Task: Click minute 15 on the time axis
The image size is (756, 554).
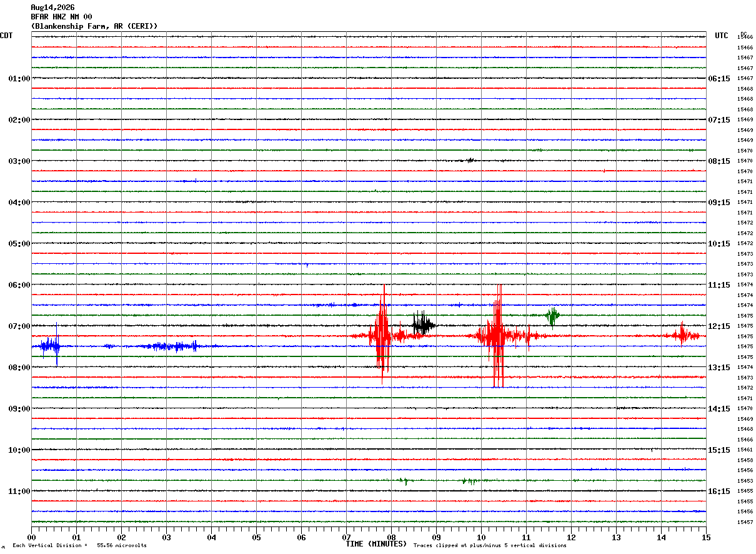Action: click(706, 537)
